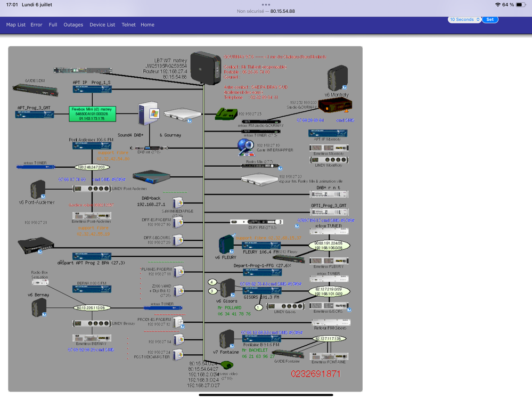Screen dimensions: 532x399
Task: Select the green desk telephone icon
Action: 226,114
